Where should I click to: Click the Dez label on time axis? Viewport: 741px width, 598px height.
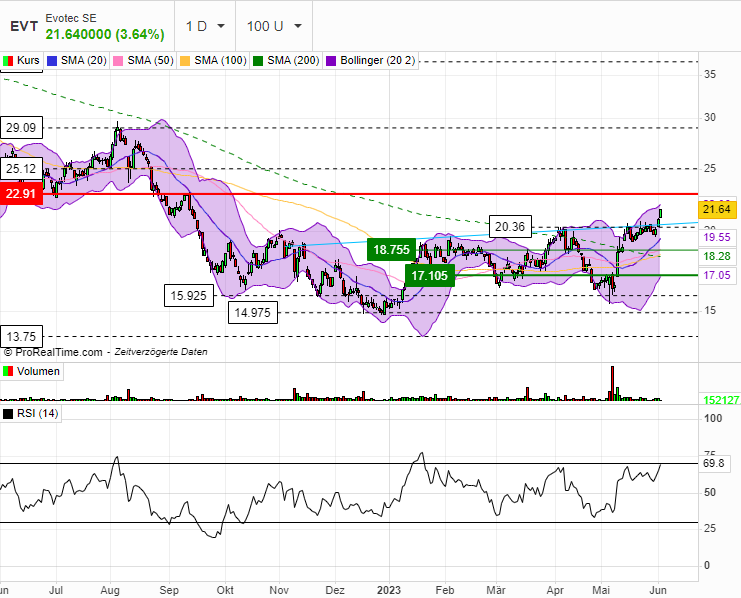point(335,590)
